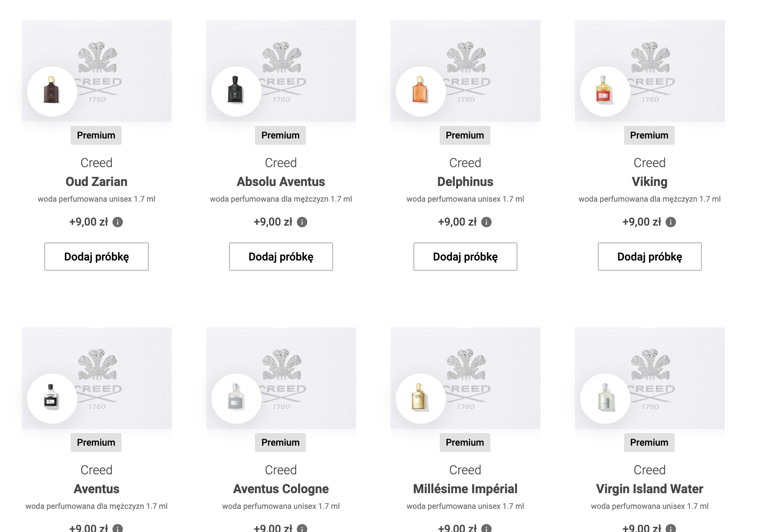761x532 pixels.
Task: Click the info icon beside Oud Zarian price
Action: click(x=118, y=222)
